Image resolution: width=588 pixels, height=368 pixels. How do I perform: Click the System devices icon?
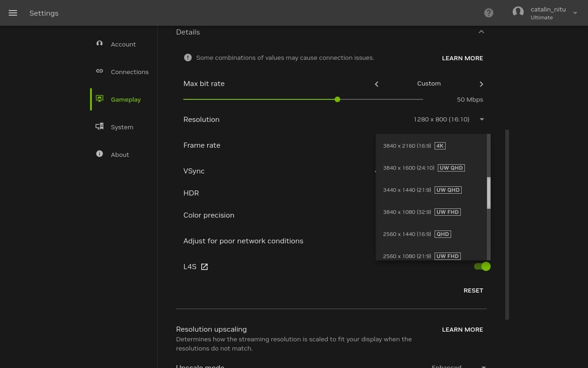pos(99,126)
